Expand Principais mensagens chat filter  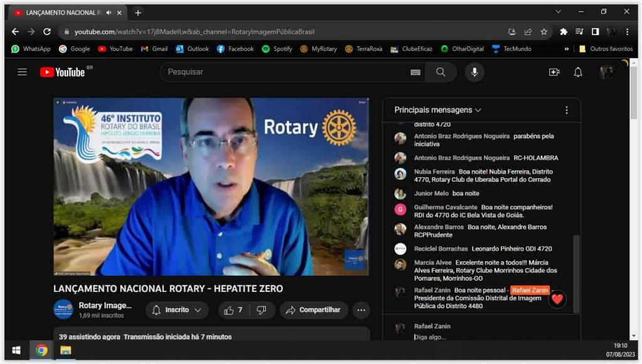tap(438, 110)
